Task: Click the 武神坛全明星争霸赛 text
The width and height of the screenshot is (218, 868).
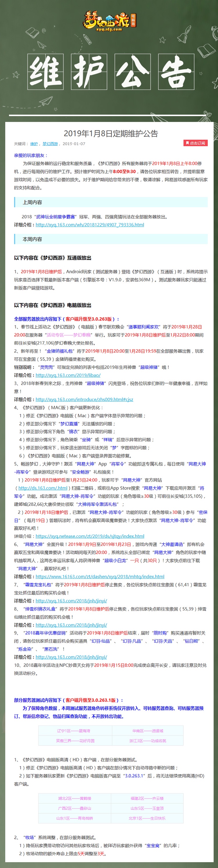Action: click(55, 217)
